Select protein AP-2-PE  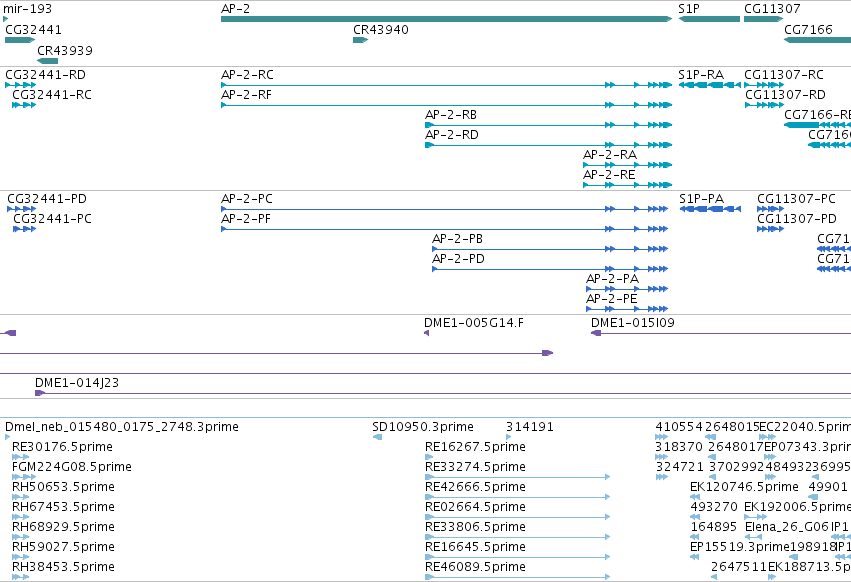(x=627, y=309)
